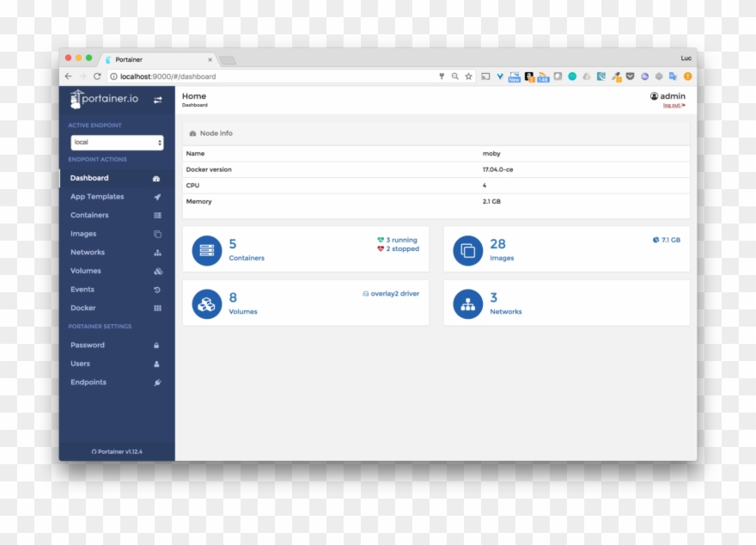Click the overlay2 driver label on Volumes widget

pyautogui.click(x=393, y=293)
